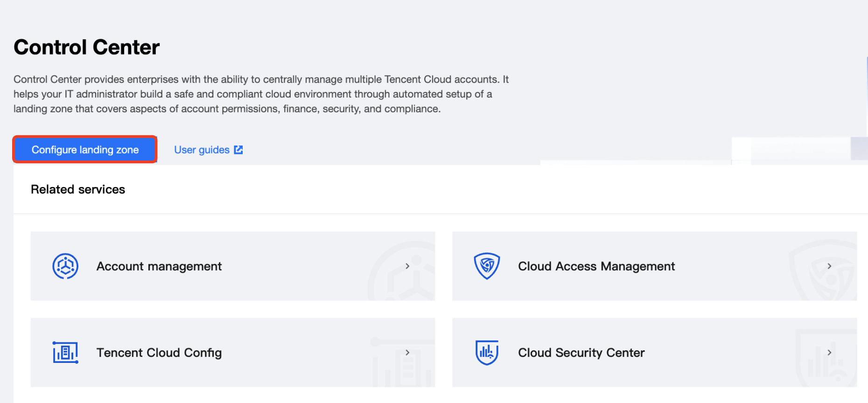868x403 pixels.
Task: Click the Related services section title
Action: [78, 189]
